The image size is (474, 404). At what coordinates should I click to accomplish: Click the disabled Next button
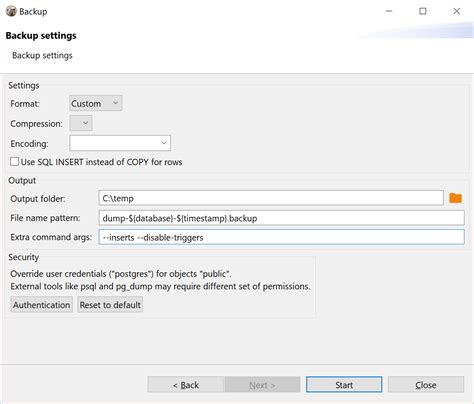pyautogui.click(x=262, y=385)
